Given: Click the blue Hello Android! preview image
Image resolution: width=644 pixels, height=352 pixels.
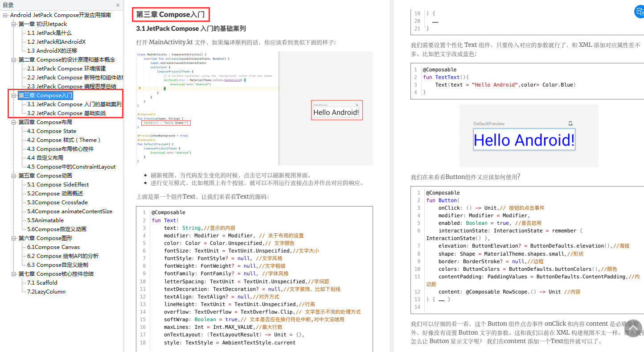Looking at the screenshot, I should 529,136.
